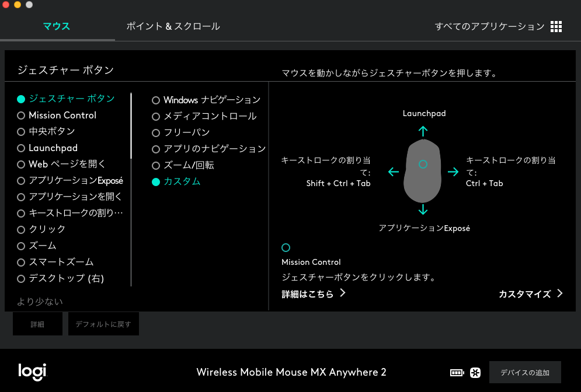Check the battery level icon
Screen dimensions: 581x392
457,372
